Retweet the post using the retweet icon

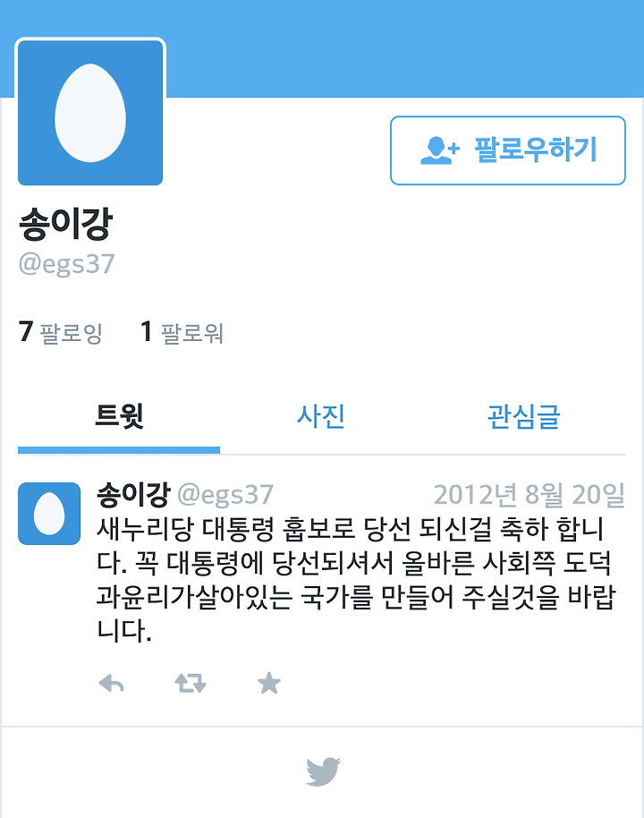tap(191, 683)
